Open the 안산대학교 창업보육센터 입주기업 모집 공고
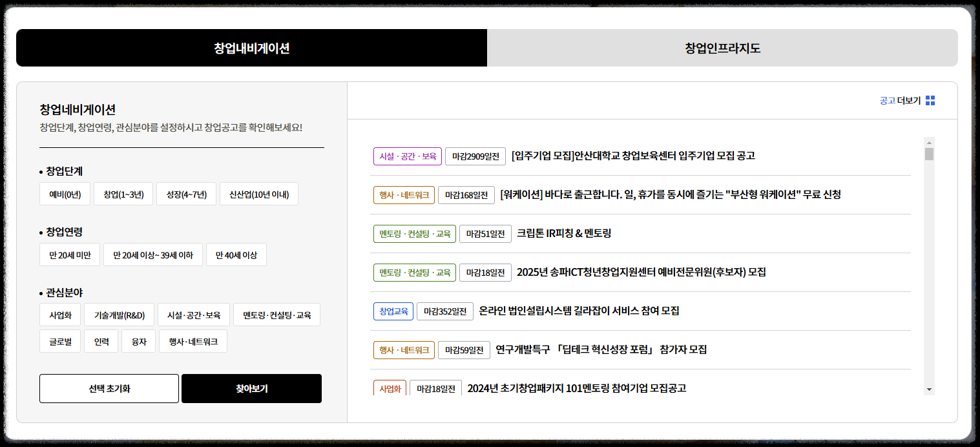 click(x=634, y=155)
